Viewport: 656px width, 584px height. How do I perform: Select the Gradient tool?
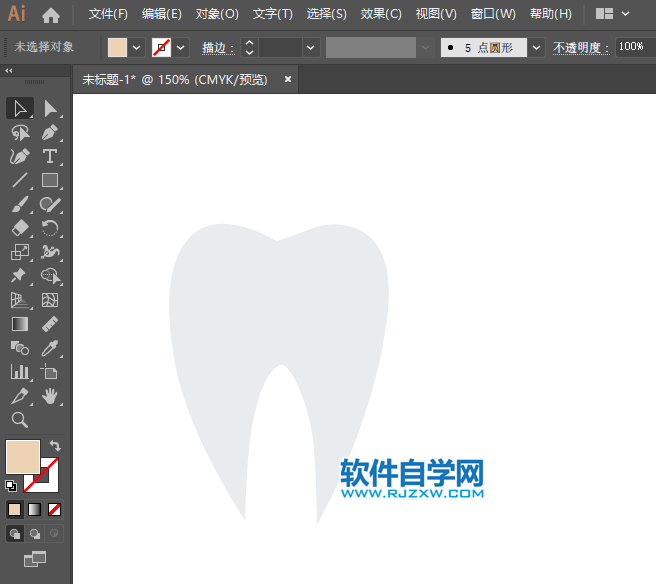pyautogui.click(x=19, y=324)
